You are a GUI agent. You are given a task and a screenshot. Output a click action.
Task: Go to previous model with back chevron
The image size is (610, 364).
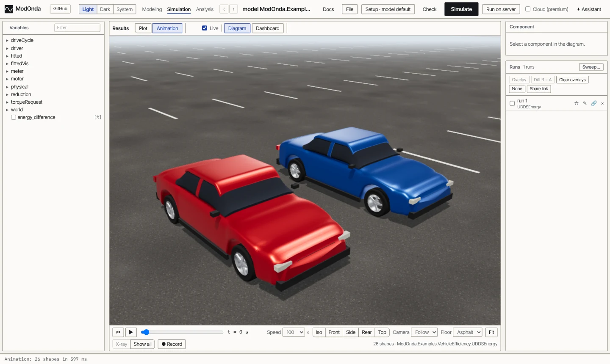pos(224,9)
